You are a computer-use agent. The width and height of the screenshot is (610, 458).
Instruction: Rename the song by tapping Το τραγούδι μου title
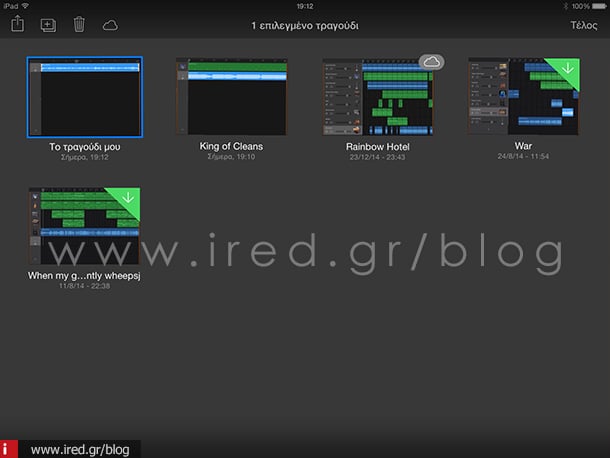point(84,146)
